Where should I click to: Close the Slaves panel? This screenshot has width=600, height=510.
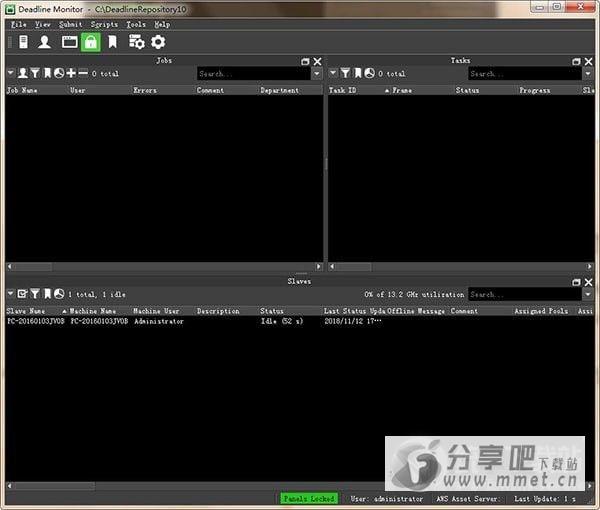click(x=589, y=282)
